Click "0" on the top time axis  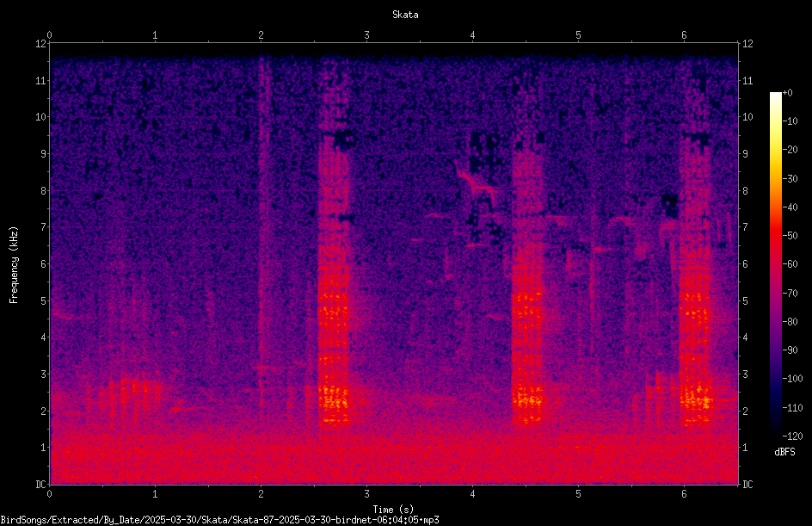point(49,35)
